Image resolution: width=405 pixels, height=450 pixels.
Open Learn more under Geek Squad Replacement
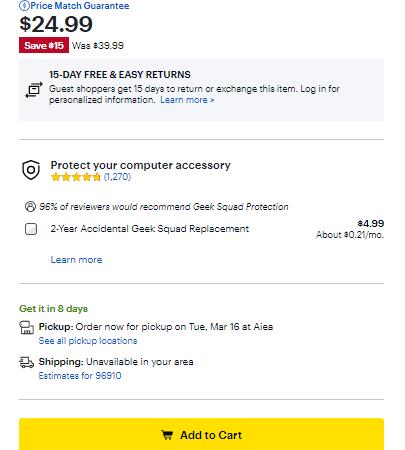[76, 260]
